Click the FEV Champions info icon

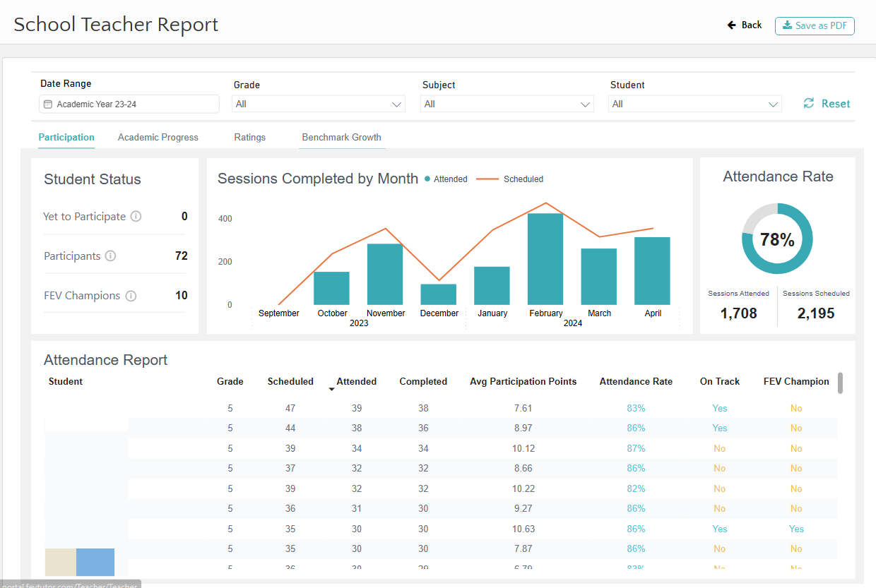click(x=131, y=296)
